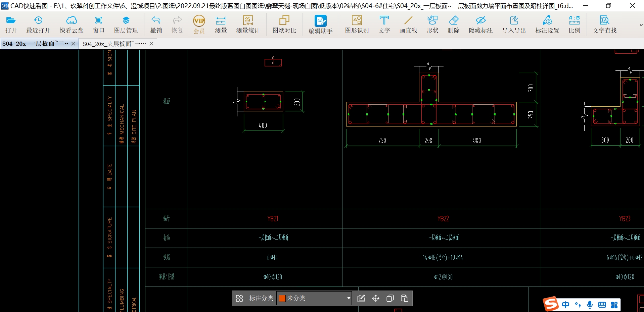
Task: Open 文字查找 text search
Action: (605, 25)
